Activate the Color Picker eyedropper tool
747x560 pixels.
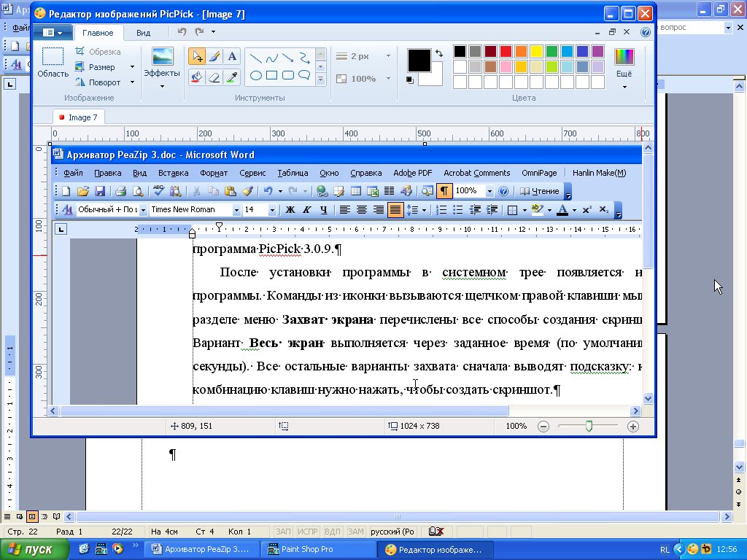click(x=232, y=77)
